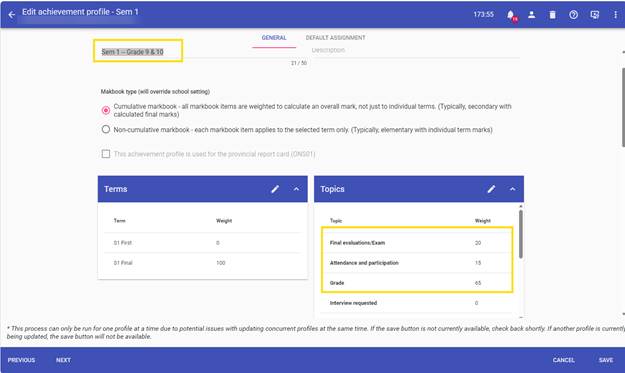Click the Topic column header
Image resolution: width=625 pixels, height=373 pixels.
pos(336,220)
